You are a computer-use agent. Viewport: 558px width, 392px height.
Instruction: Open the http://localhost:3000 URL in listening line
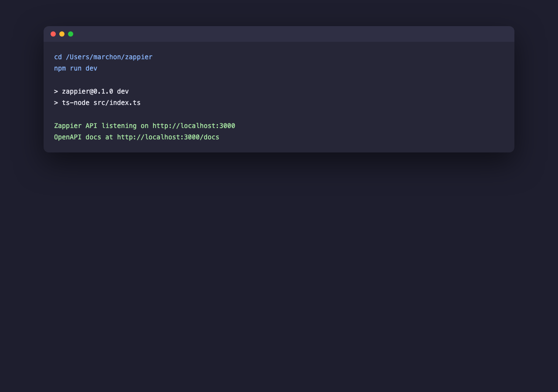pyautogui.click(x=194, y=126)
